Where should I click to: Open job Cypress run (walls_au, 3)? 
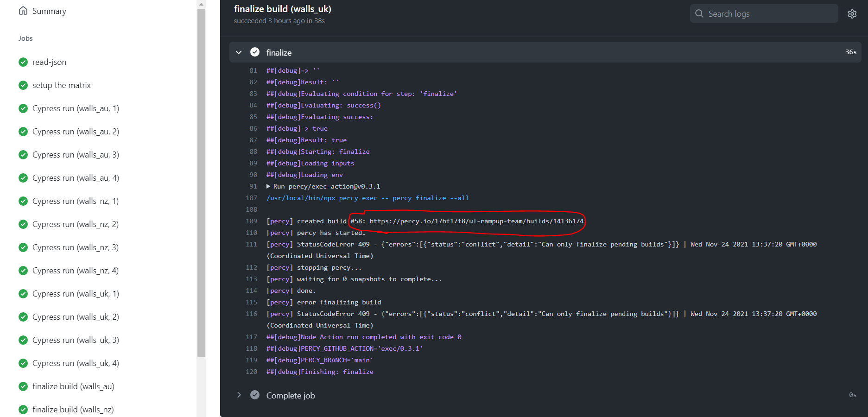click(76, 155)
